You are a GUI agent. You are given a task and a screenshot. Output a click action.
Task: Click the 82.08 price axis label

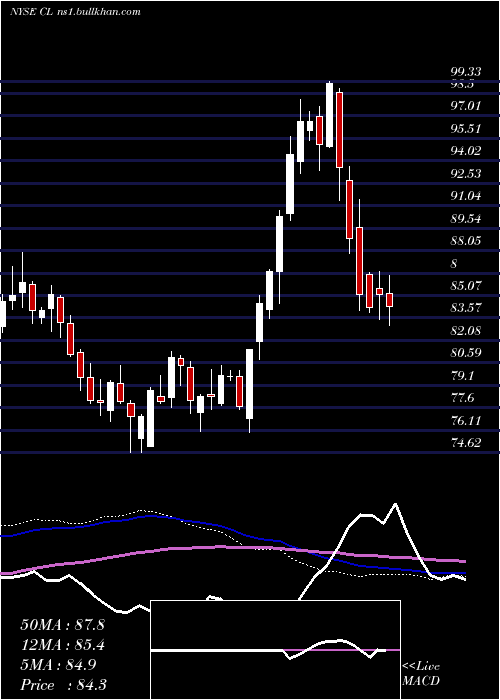[x=466, y=331]
